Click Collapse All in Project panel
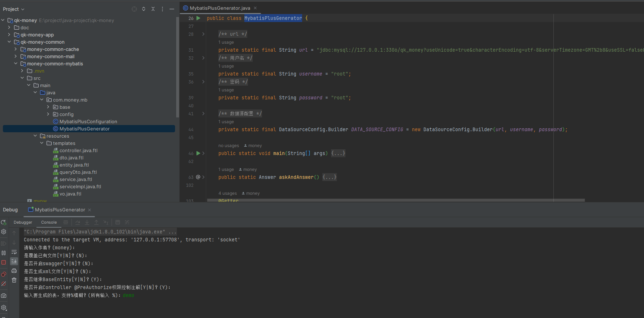 (x=153, y=9)
